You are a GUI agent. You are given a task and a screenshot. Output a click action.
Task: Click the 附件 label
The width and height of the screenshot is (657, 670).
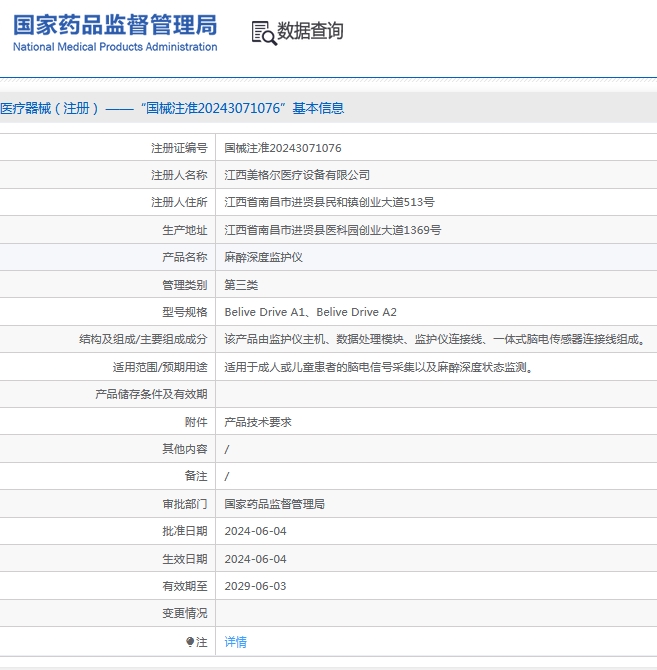(x=196, y=422)
